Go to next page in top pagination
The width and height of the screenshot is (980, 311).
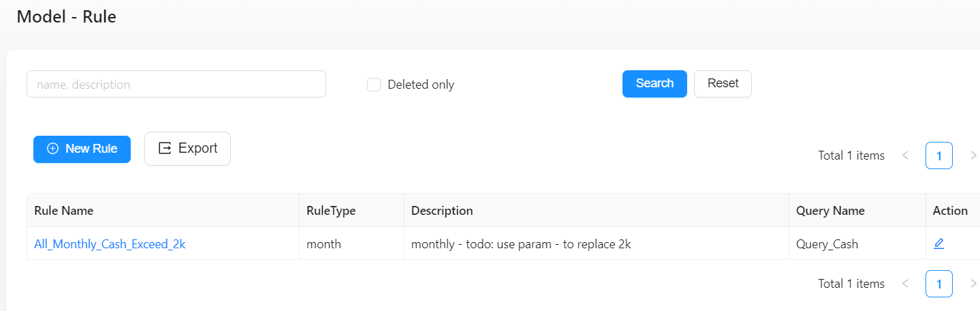(x=973, y=155)
